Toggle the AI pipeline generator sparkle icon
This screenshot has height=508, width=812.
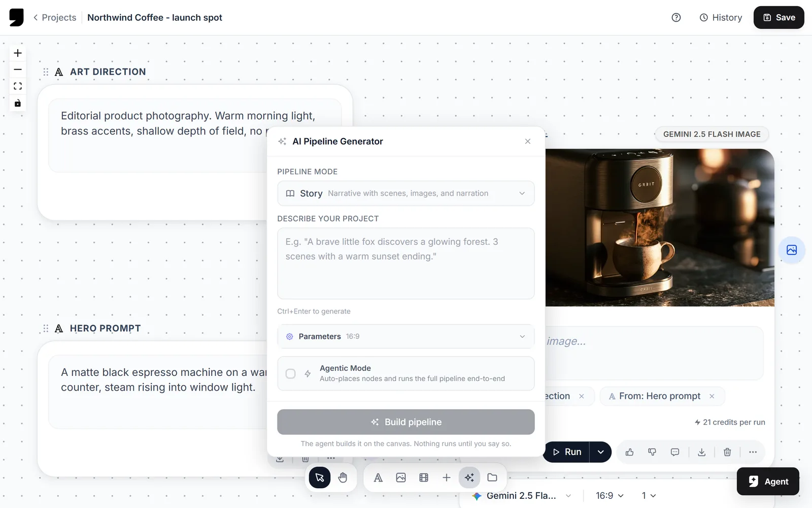[469, 478]
